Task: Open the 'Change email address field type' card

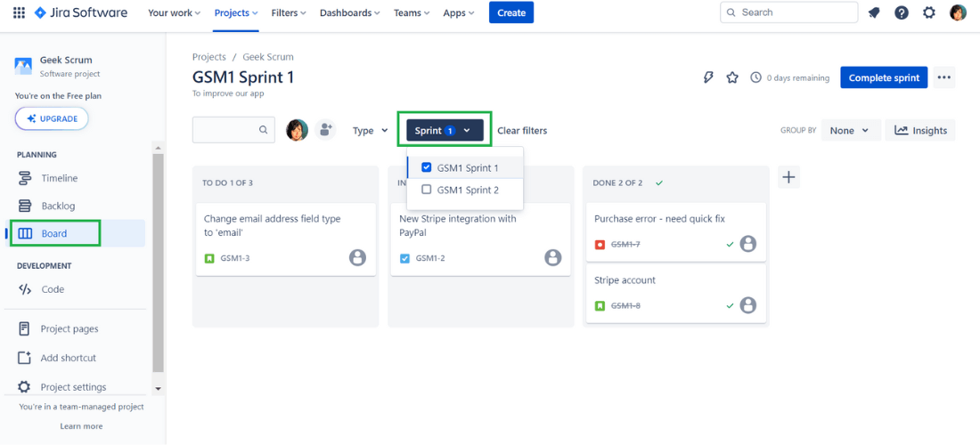Action: (286, 239)
